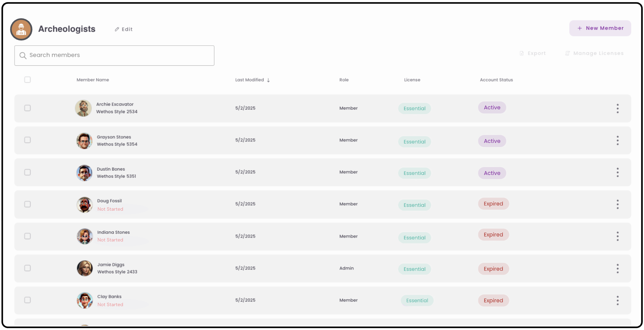Click the Edit pencil icon
The width and height of the screenshot is (644, 330).
tap(117, 29)
